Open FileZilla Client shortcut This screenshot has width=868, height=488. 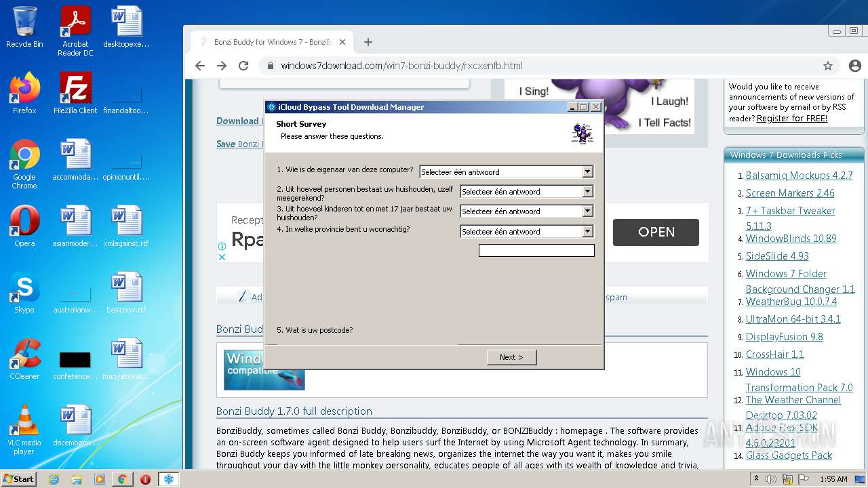coord(75,93)
